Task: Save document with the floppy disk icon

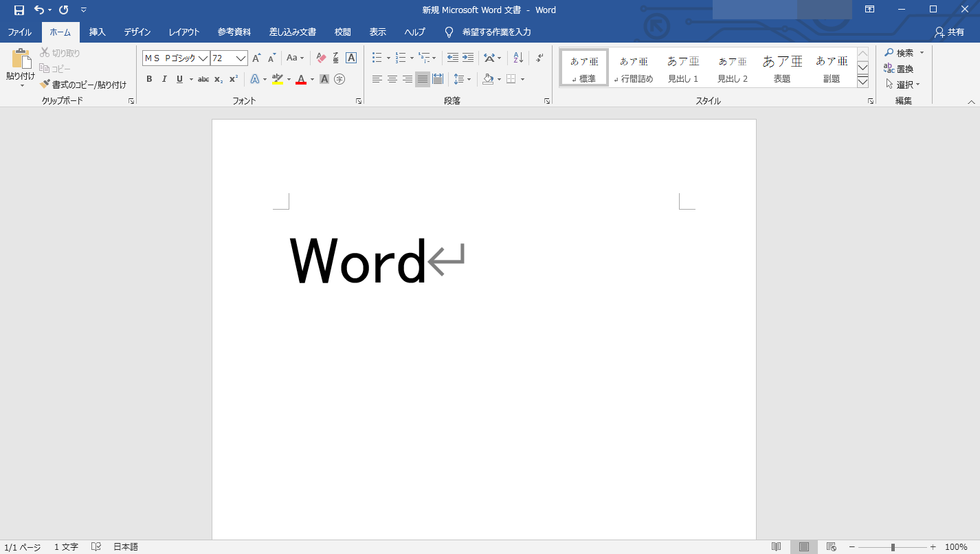Action: click(19, 10)
